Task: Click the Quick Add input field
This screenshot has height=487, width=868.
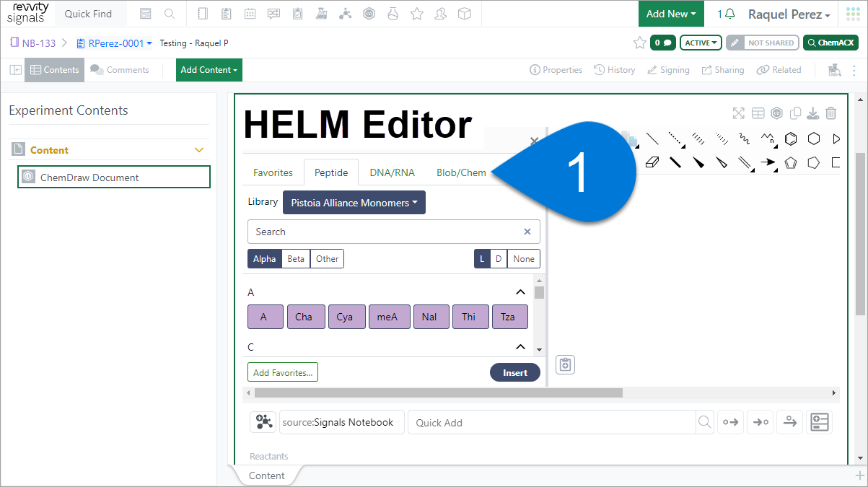Action: (x=552, y=422)
